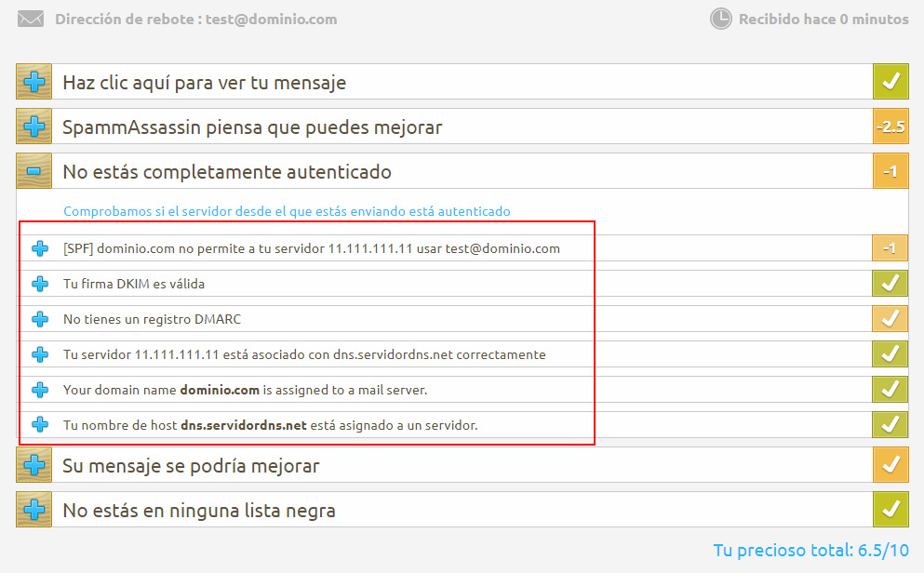Click the -2.5 SpammAssassin score badge
This screenshot has height=573, width=924.
point(890,127)
